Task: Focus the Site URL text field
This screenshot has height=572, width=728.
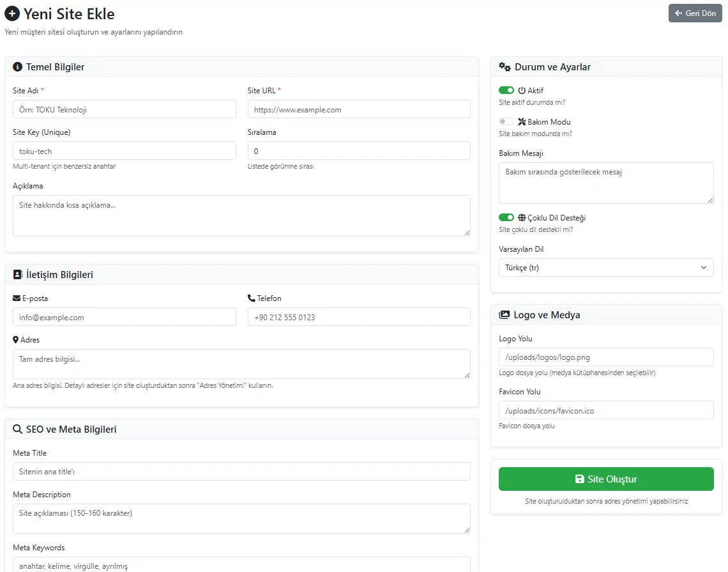Action: (358, 109)
